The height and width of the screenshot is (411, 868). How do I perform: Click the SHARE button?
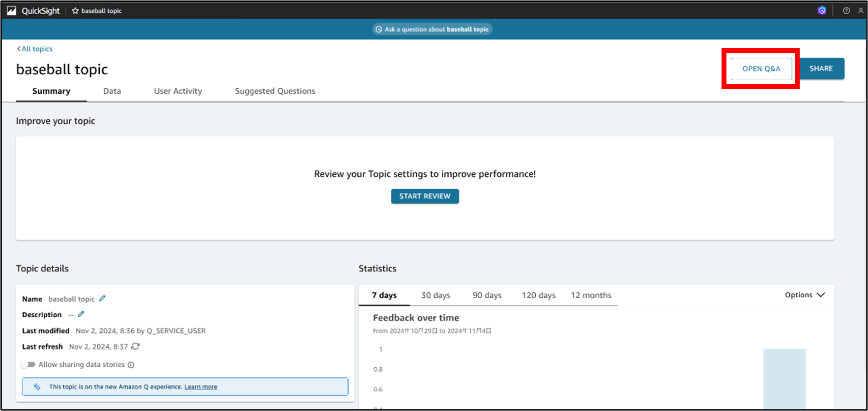point(821,69)
